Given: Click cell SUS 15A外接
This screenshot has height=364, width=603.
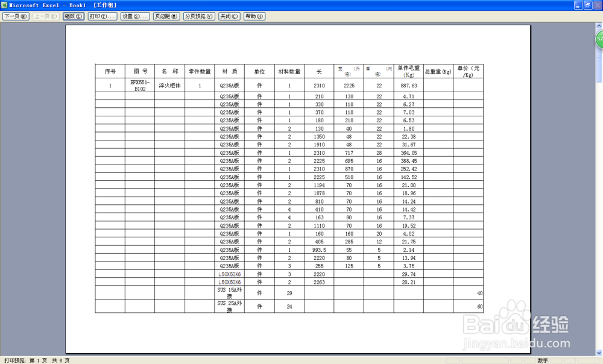Looking at the screenshot, I should tap(230, 293).
